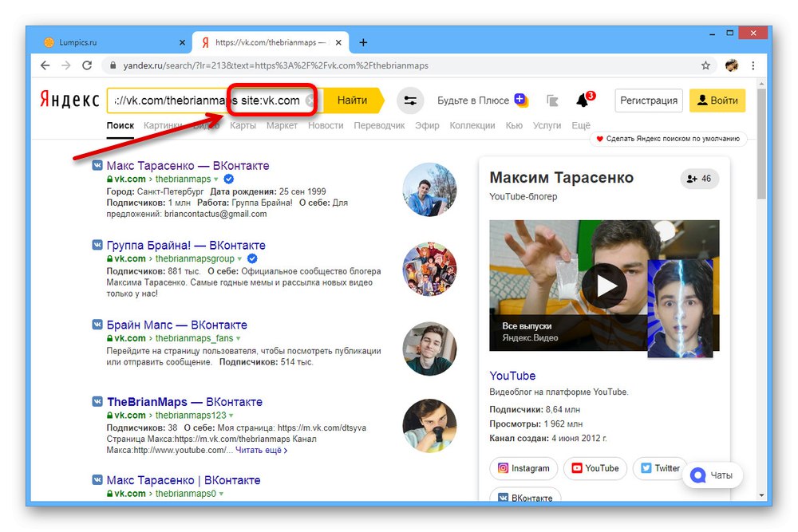Switch to the Маркет tab

point(282,126)
